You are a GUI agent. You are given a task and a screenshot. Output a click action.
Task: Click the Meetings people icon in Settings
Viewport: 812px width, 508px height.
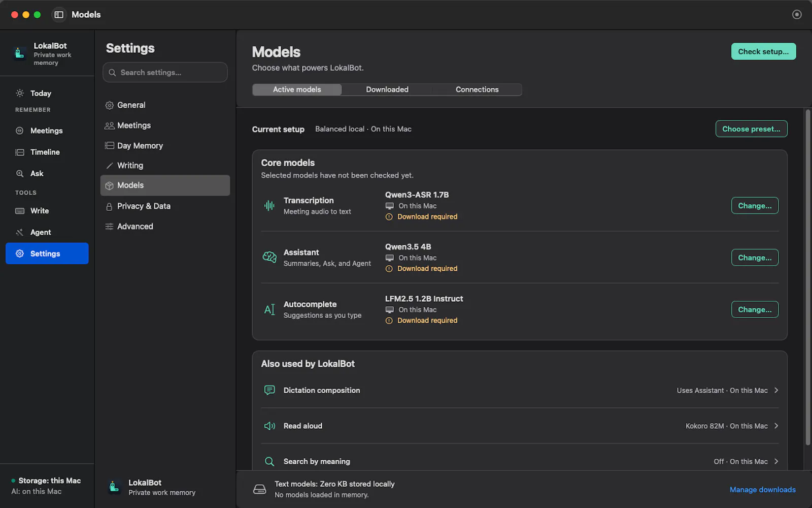[x=109, y=125]
